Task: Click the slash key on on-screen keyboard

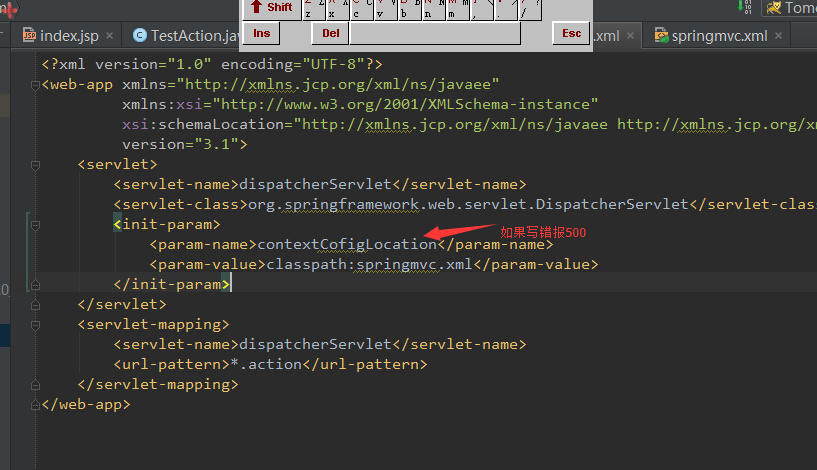Action: pos(530,9)
